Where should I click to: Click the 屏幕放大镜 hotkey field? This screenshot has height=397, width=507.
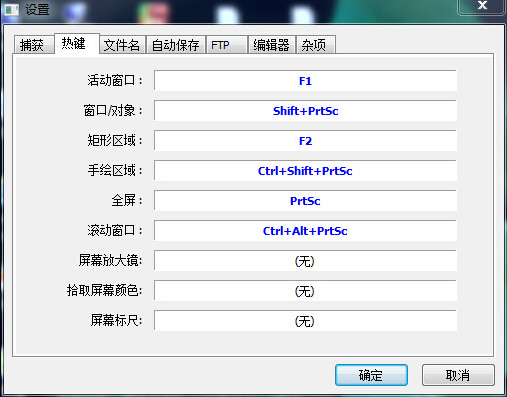pos(305,261)
